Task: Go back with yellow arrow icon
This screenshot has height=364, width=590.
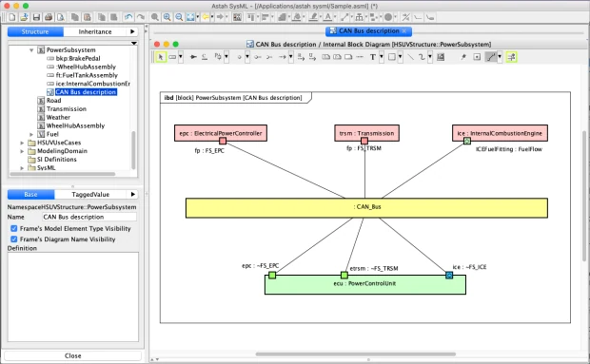Action: coord(206,17)
